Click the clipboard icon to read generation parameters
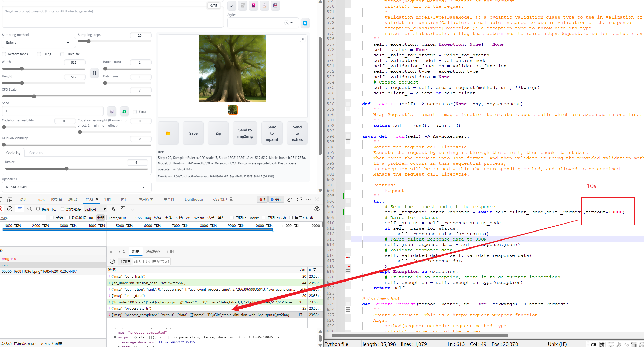The height and width of the screenshot is (347, 644). tap(264, 6)
